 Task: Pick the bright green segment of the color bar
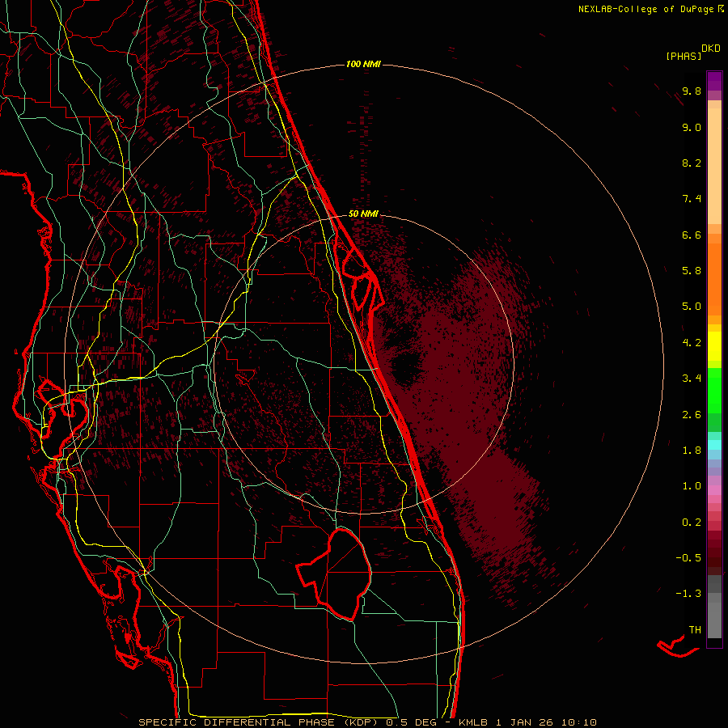(x=714, y=390)
